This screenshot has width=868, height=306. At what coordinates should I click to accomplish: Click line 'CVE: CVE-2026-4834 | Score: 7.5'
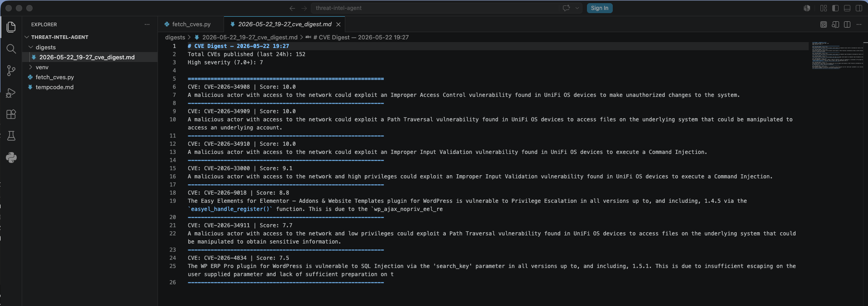[x=238, y=258]
